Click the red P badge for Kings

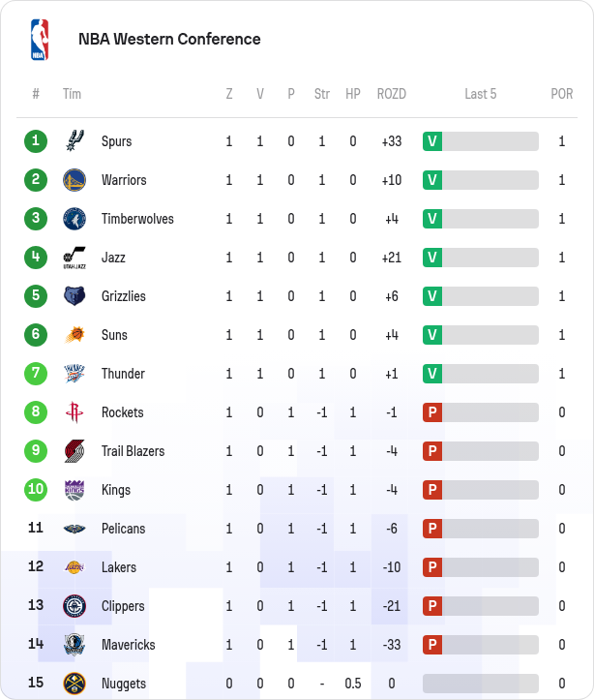tap(432, 490)
